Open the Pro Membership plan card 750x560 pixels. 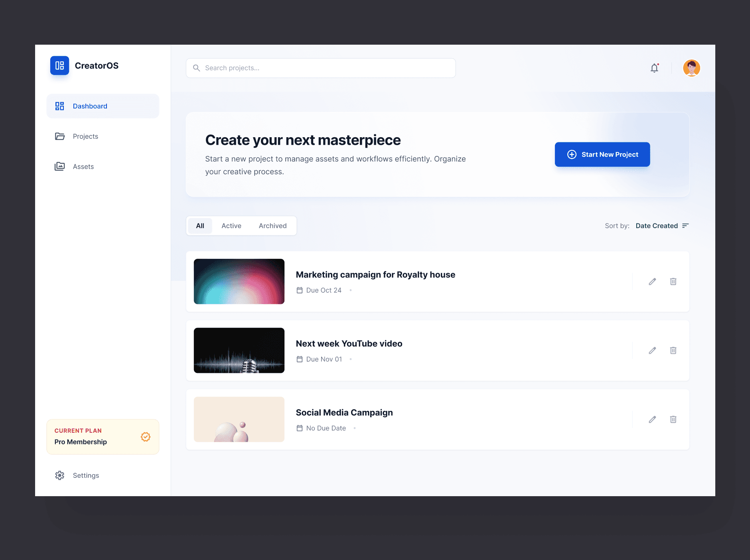click(x=103, y=437)
